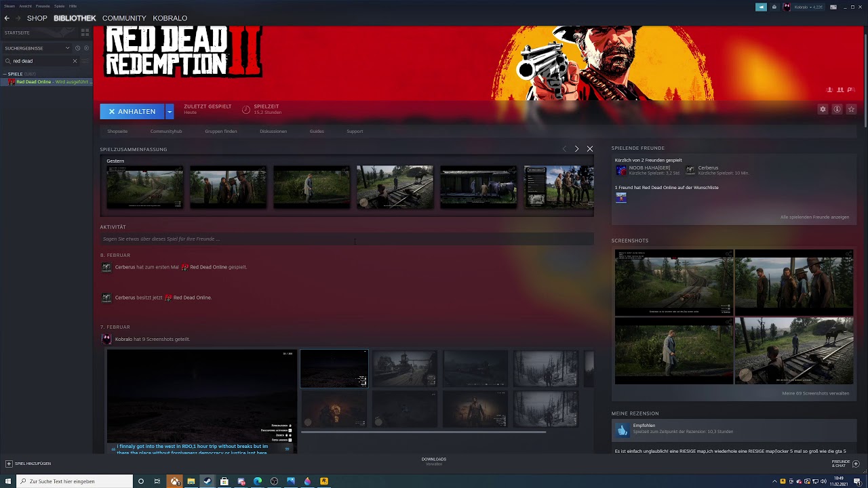Show ready-to-play games (play icon)
Screen dimensions: 868x488
[x=85, y=48]
